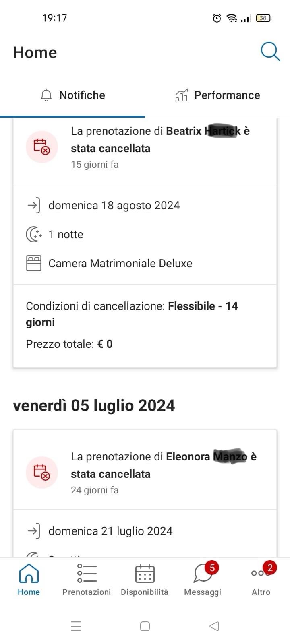Tap the Beatrix cancelled booking calendar icon
This screenshot has height=644, width=290.
42,147
